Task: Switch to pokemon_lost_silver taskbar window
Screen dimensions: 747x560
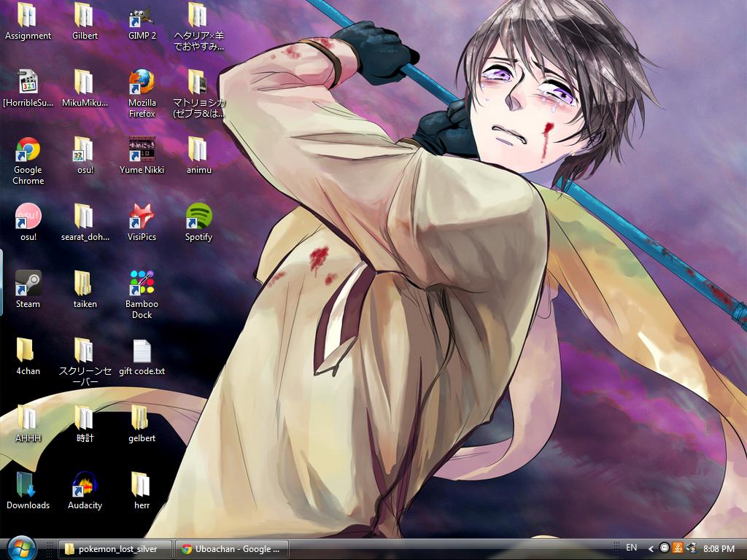Action: (115, 549)
